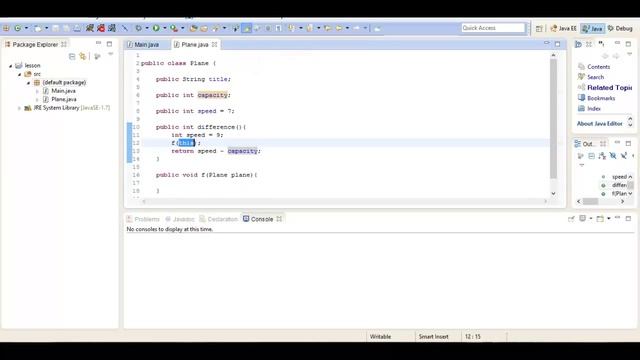Select the Main.java editor tab
The height and width of the screenshot is (360, 640).
point(143,44)
